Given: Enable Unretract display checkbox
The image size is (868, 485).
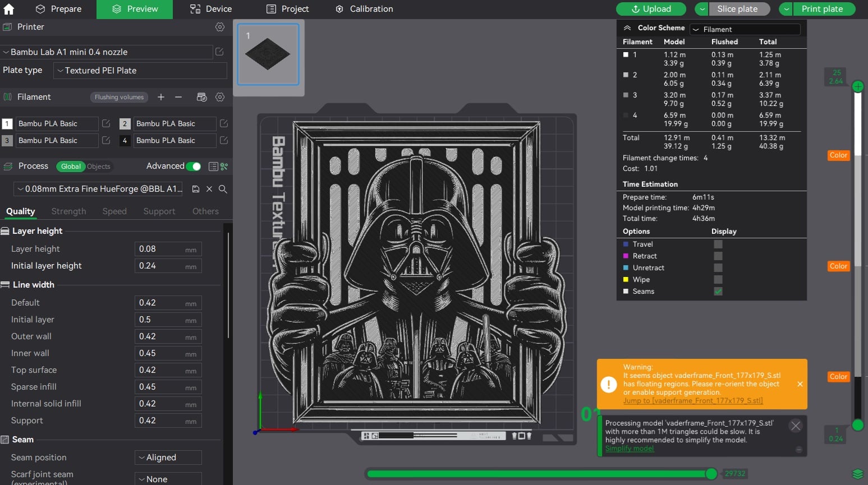Looking at the screenshot, I should point(718,267).
